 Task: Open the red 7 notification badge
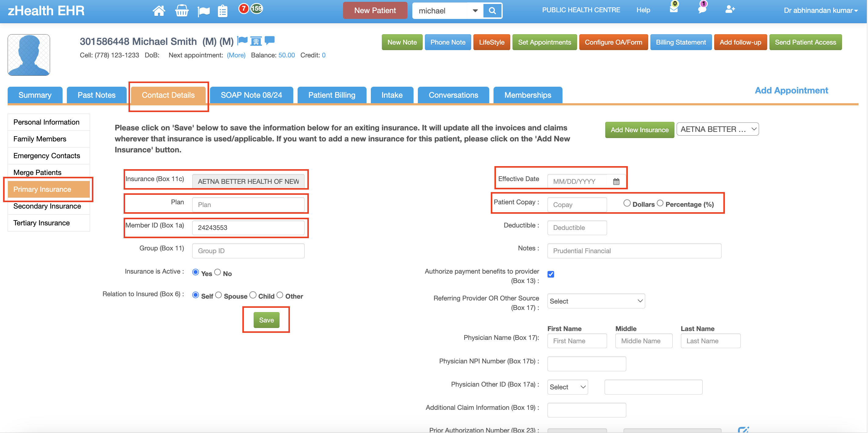243,9
